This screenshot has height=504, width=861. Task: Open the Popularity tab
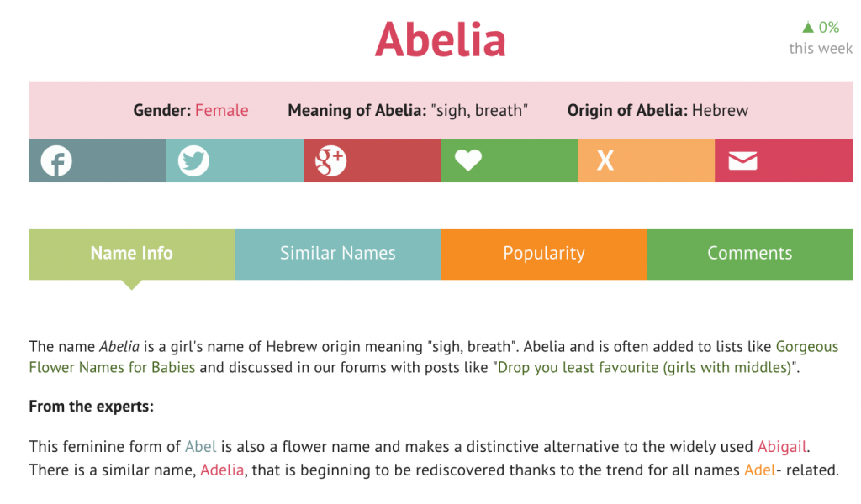pos(544,255)
